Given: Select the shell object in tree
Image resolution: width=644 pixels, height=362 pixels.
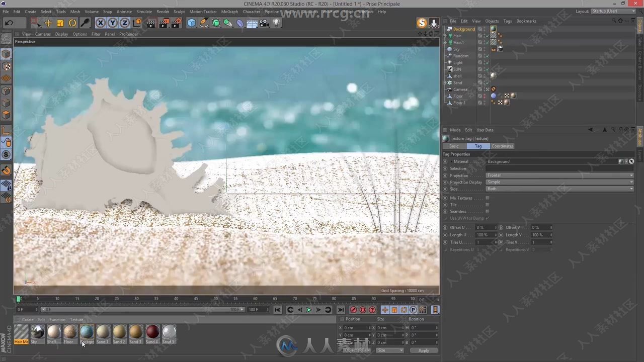Looking at the screenshot, I should click(457, 76).
